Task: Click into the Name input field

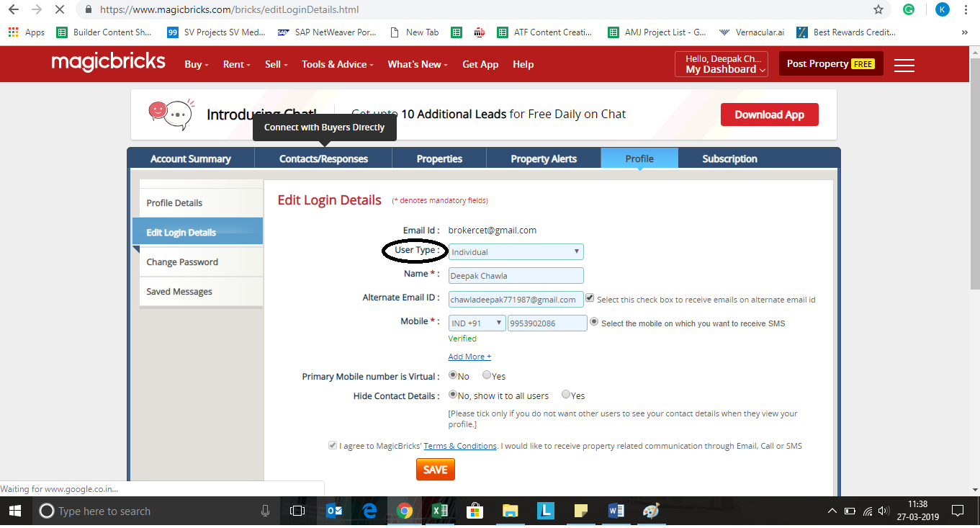Action: click(516, 276)
